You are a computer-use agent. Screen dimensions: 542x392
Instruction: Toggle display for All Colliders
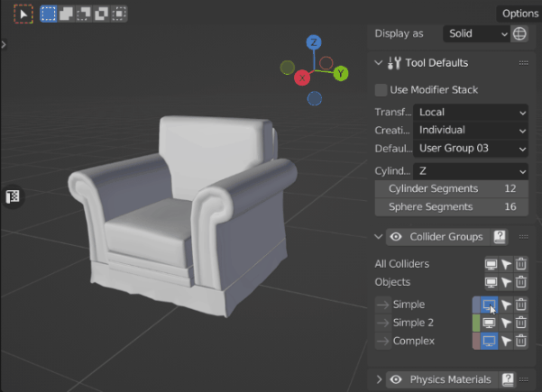coord(491,264)
